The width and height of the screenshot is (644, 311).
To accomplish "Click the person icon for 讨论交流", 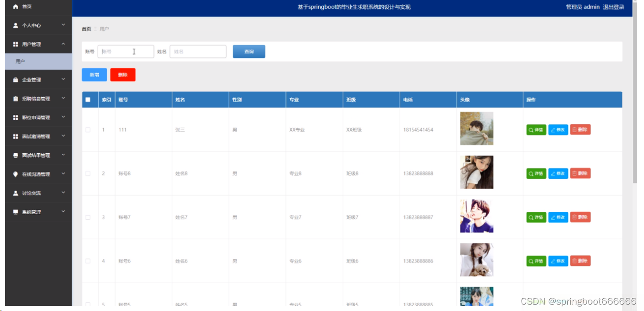I will coord(15,193).
